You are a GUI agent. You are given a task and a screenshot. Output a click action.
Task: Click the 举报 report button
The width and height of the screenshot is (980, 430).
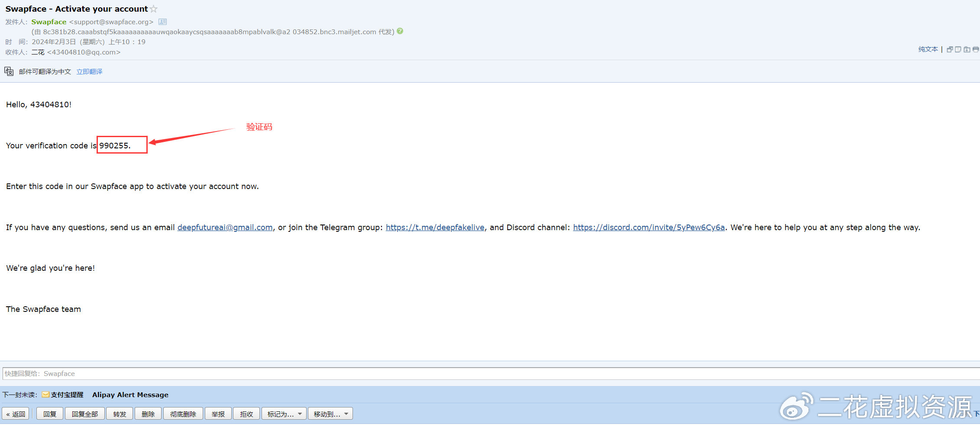[x=218, y=414]
